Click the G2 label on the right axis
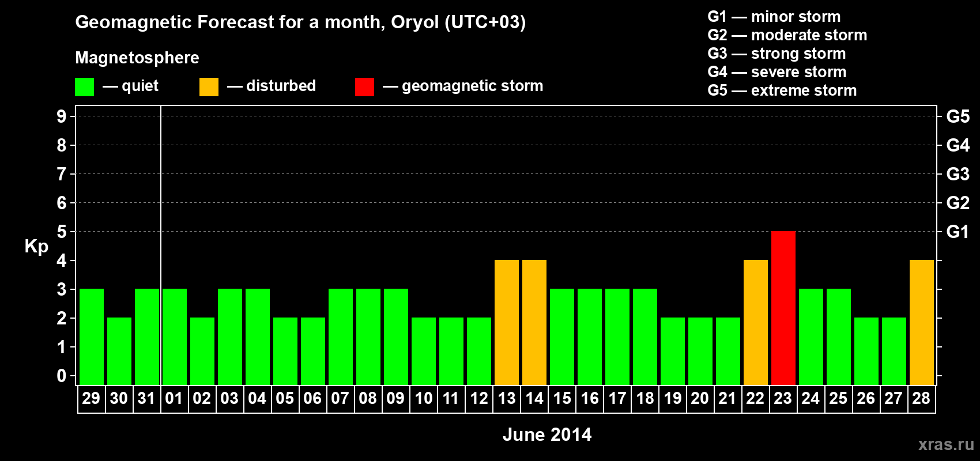 pyautogui.click(x=958, y=203)
